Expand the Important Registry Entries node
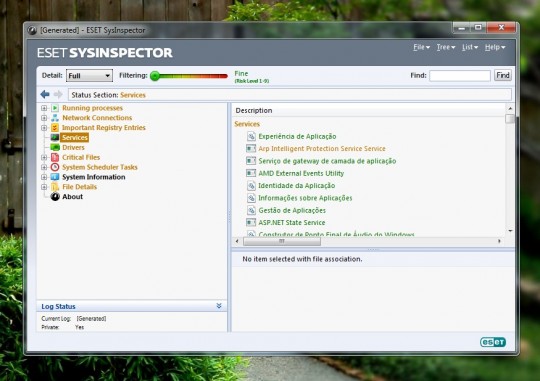The height and width of the screenshot is (381, 540). coord(44,128)
